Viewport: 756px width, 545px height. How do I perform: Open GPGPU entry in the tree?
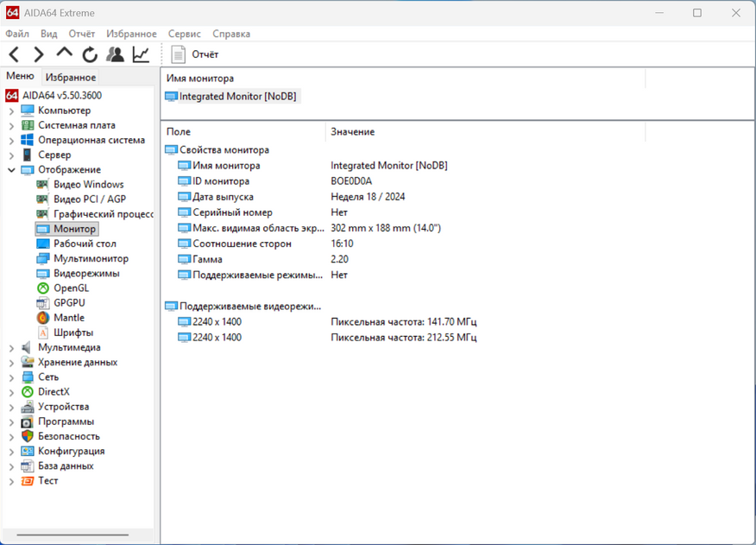click(69, 303)
